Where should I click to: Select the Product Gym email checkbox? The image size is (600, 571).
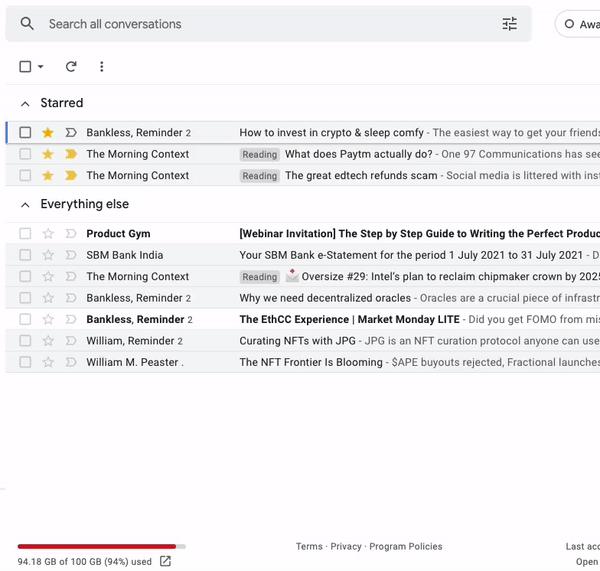pos(25,233)
